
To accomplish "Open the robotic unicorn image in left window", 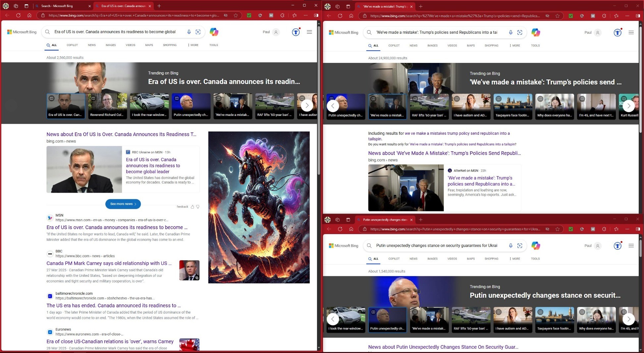I will (259, 207).
